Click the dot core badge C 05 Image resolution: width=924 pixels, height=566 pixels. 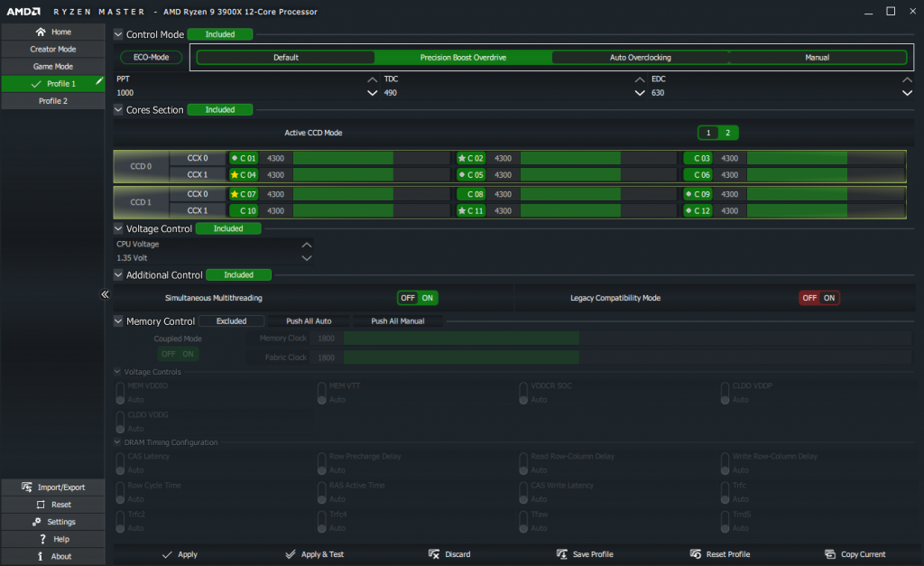point(471,175)
